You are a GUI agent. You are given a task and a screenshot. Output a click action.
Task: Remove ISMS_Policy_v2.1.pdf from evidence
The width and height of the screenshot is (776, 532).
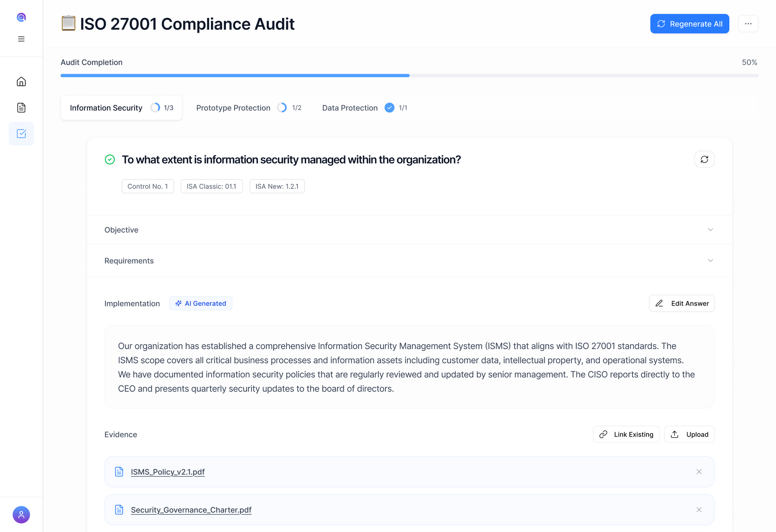tap(699, 472)
